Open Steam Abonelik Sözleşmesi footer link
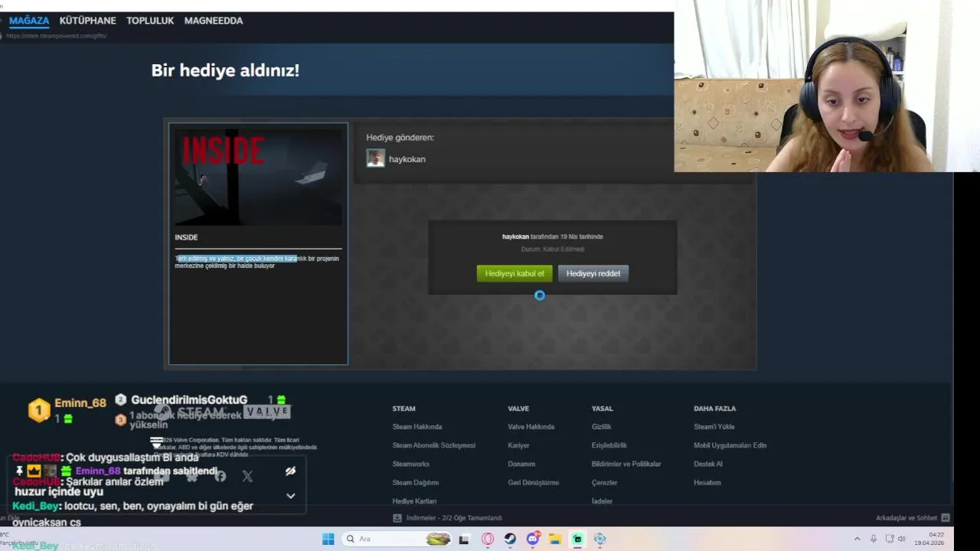The image size is (980, 551). coord(434,445)
